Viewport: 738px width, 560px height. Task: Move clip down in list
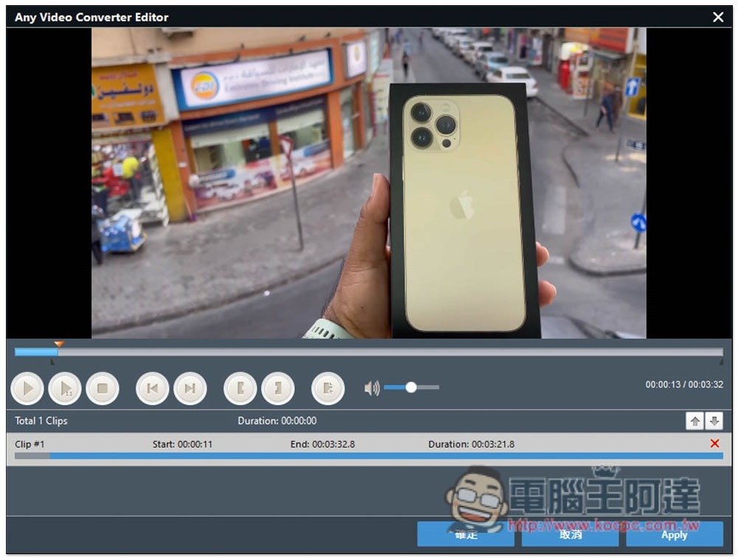tap(714, 421)
